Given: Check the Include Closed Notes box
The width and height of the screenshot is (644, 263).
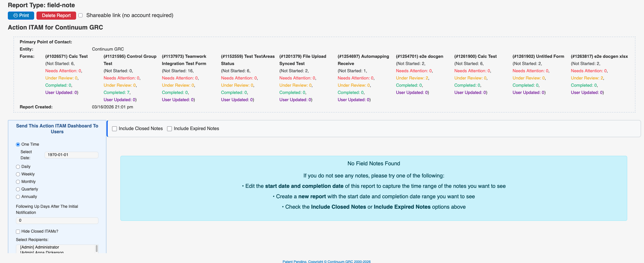Looking at the screenshot, I should 115,129.
